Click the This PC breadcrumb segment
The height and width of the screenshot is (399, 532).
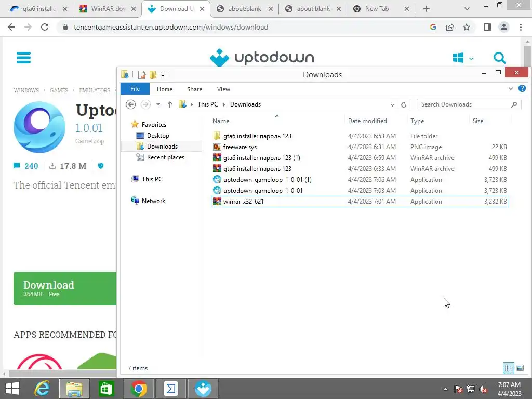coord(208,104)
